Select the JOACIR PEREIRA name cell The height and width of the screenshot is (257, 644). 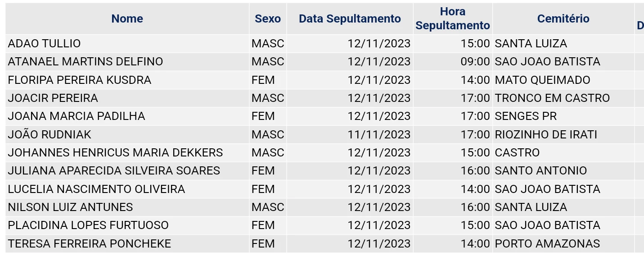(x=53, y=98)
